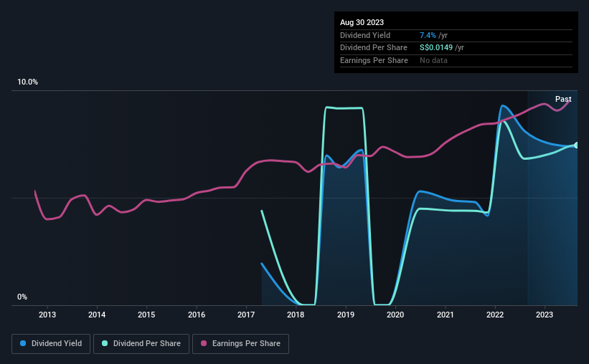Click the Past label in the chart

tap(563, 99)
